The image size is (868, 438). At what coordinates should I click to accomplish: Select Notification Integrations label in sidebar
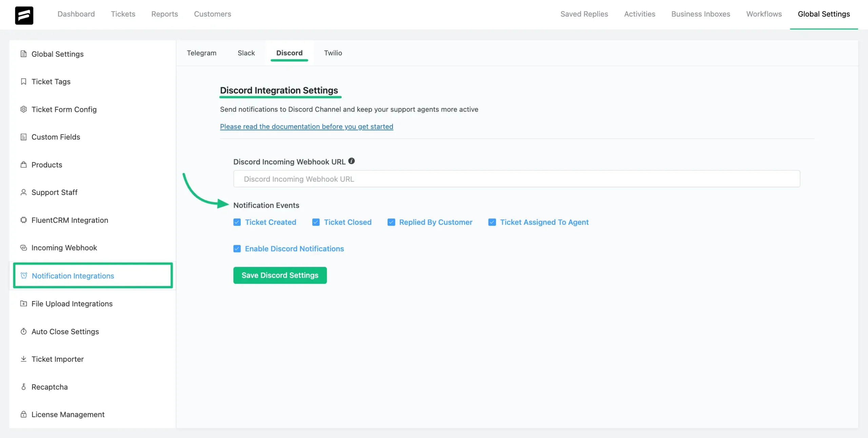[x=73, y=276]
